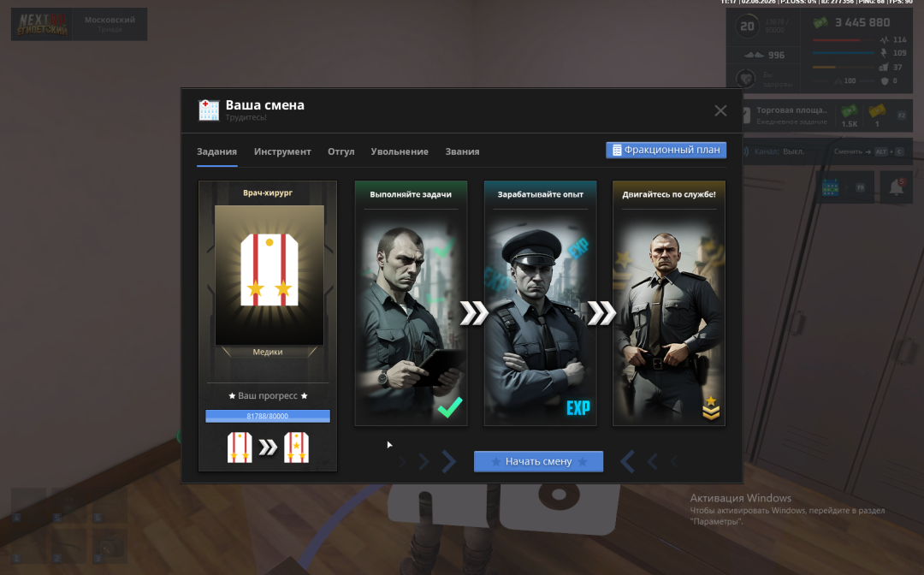Click the double chevron between tasks and experience cards

click(x=474, y=313)
